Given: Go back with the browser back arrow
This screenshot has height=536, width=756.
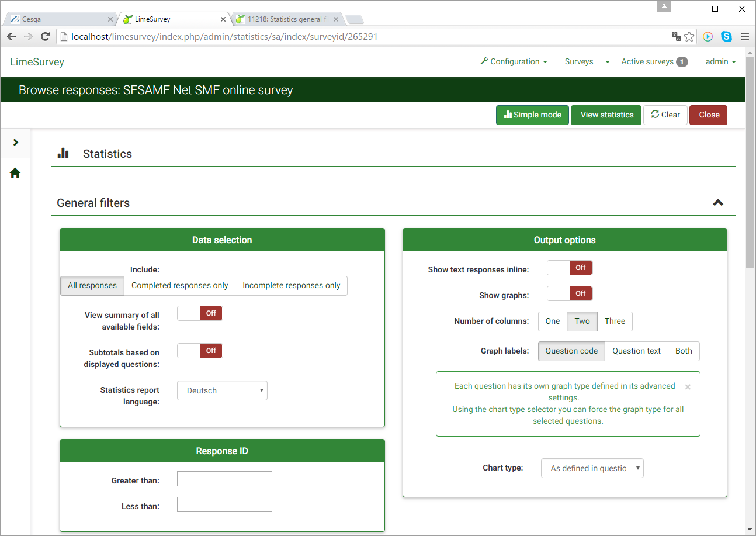Looking at the screenshot, I should (12, 37).
